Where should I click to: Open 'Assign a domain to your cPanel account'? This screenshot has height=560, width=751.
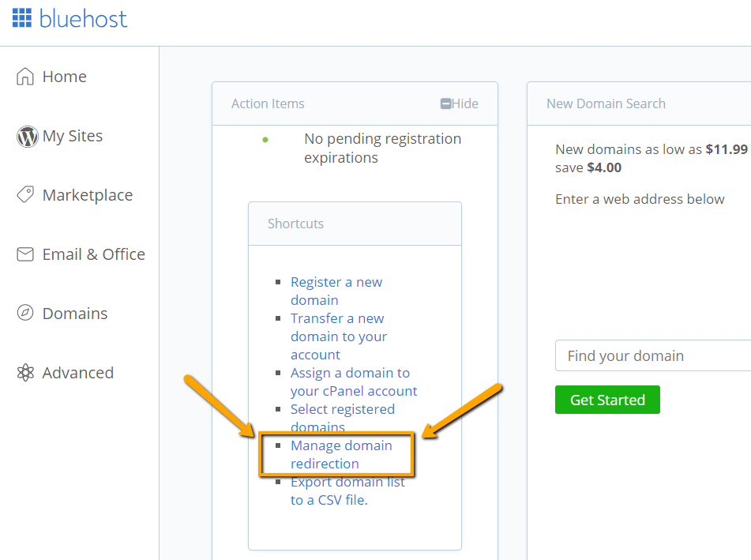[x=353, y=381]
